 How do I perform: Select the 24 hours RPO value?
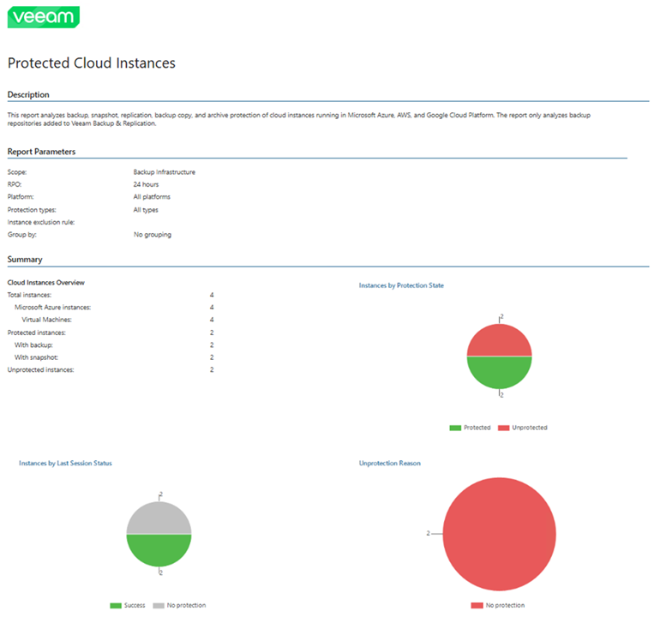click(x=146, y=184)
